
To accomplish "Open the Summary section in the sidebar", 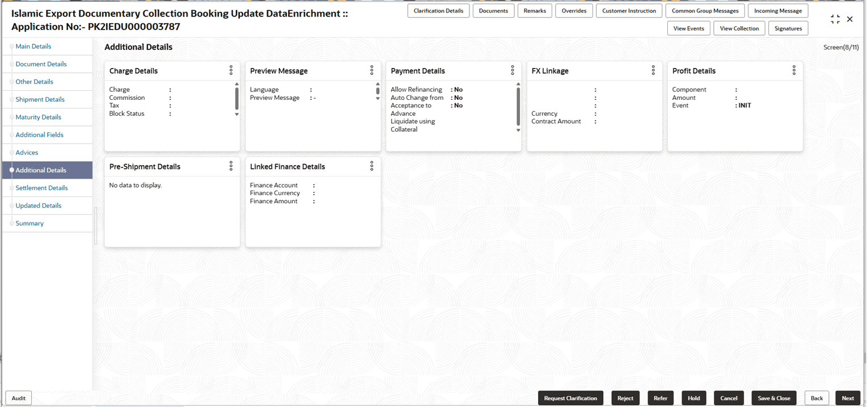I will click(x=29, y=223).
